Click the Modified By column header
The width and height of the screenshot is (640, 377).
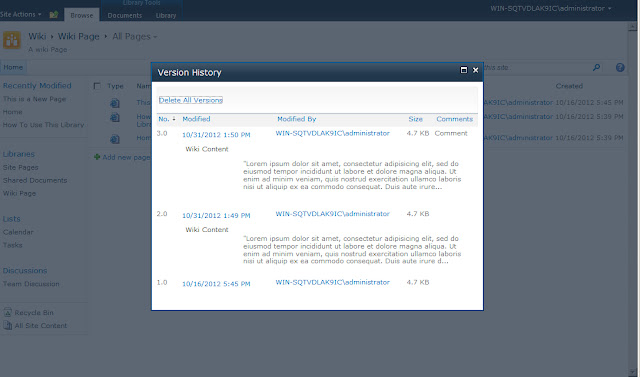coord(297,119)
